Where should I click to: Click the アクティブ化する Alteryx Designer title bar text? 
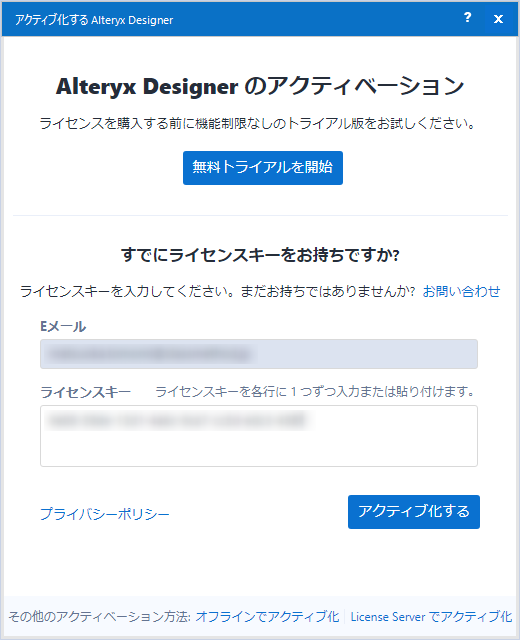tap(94, 20)
